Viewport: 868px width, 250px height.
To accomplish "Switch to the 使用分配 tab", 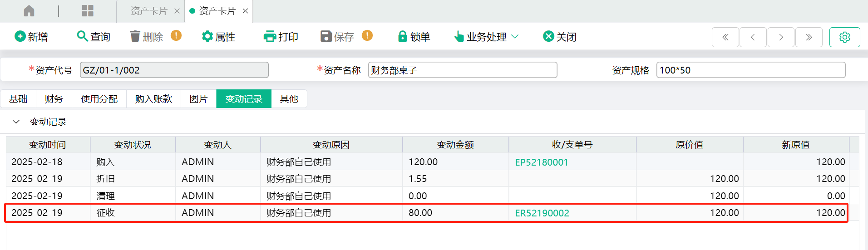I will [x=99, y=99].
